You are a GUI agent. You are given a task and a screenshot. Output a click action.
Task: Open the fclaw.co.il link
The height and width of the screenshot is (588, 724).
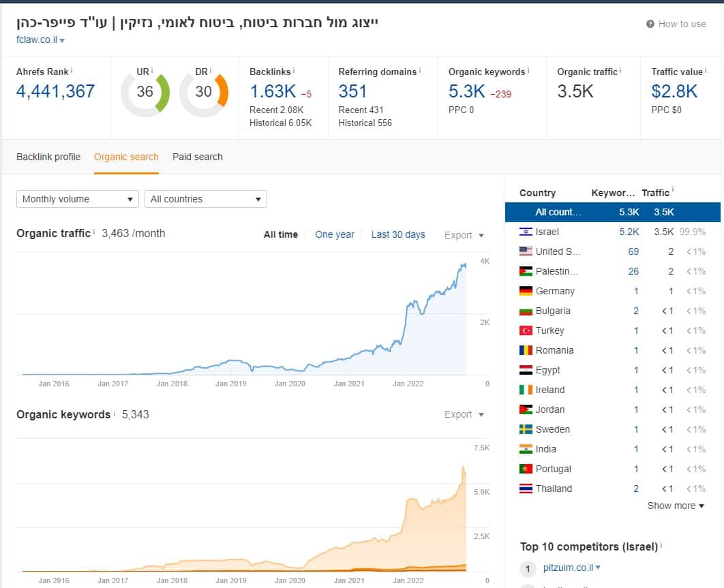[x=37, y=40]
